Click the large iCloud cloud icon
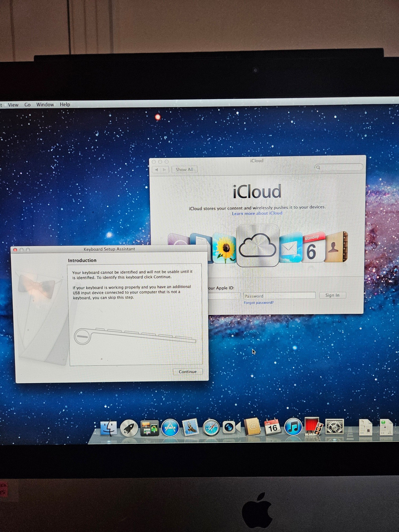The height and width of the screenshot is (532, 399). point(257,245)
